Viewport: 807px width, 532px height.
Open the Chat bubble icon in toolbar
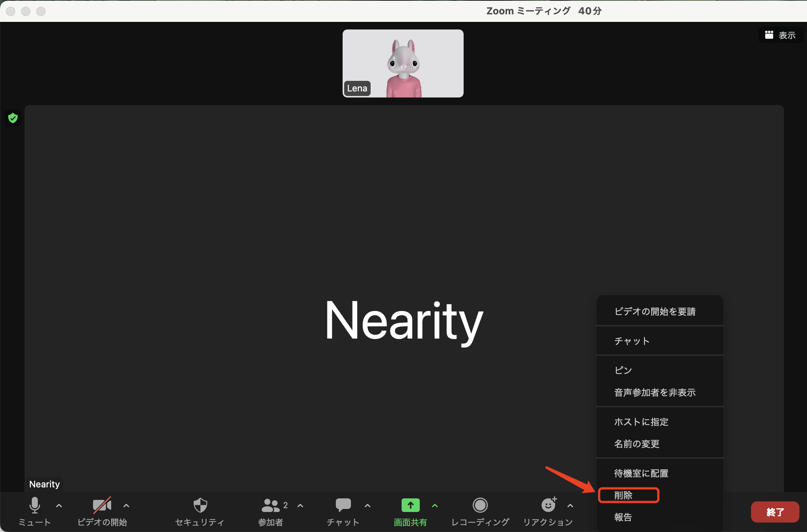pyautogui.click(x=343, y=505)
